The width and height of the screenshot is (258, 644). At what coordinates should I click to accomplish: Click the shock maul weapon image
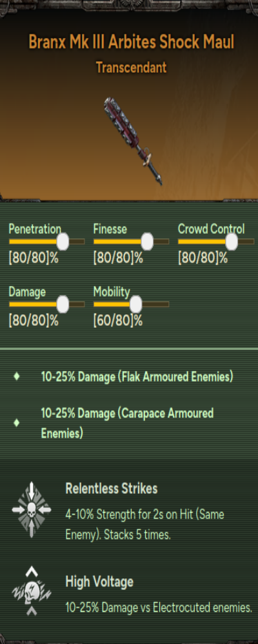132,140
